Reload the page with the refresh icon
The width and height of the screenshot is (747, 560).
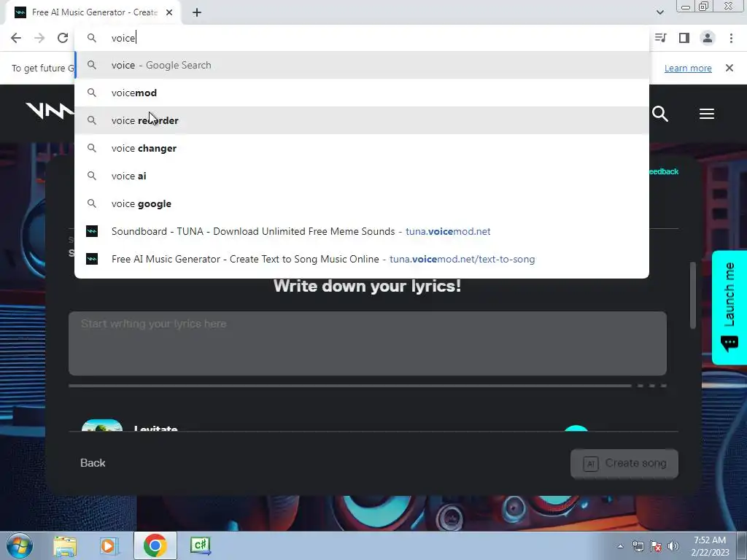63,38
